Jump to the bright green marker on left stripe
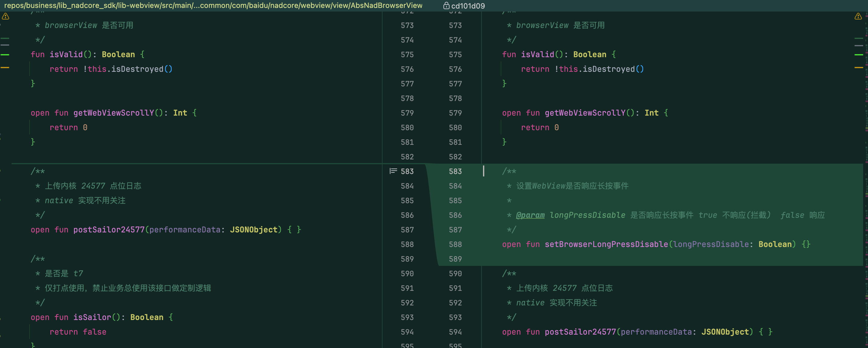Viewport: 868px width, 348px height. (5, 54)
